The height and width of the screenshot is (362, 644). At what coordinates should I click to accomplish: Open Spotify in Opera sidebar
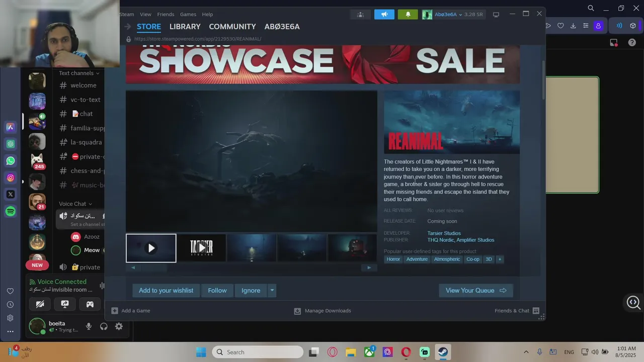pyautogui.click(x=10, y=211)
